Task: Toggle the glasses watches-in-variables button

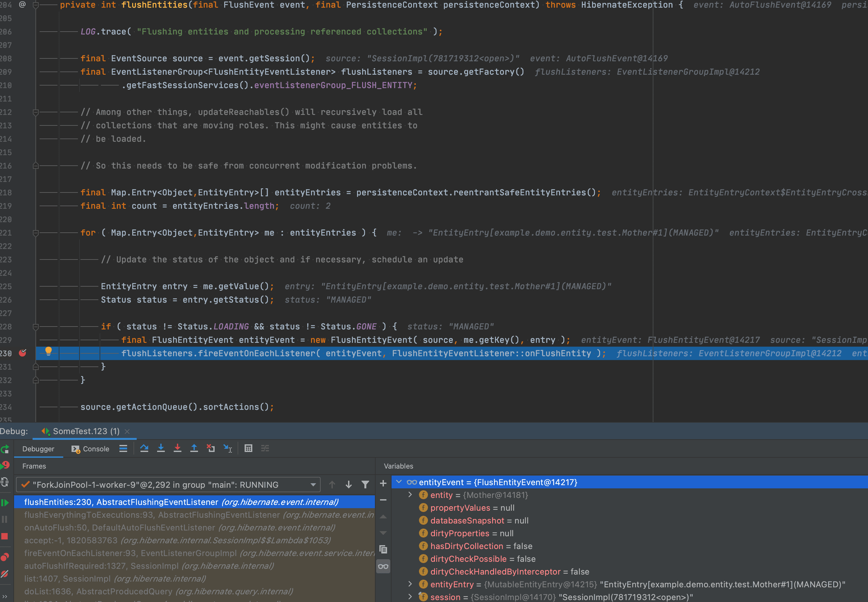Action: pyautogui.click(x=383, y=566)
